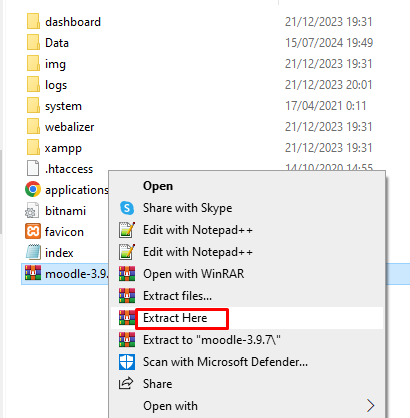Viewport: 410px width, 418px height.
Task: Select the dashboard folder
Action: (x=63, y=22)
